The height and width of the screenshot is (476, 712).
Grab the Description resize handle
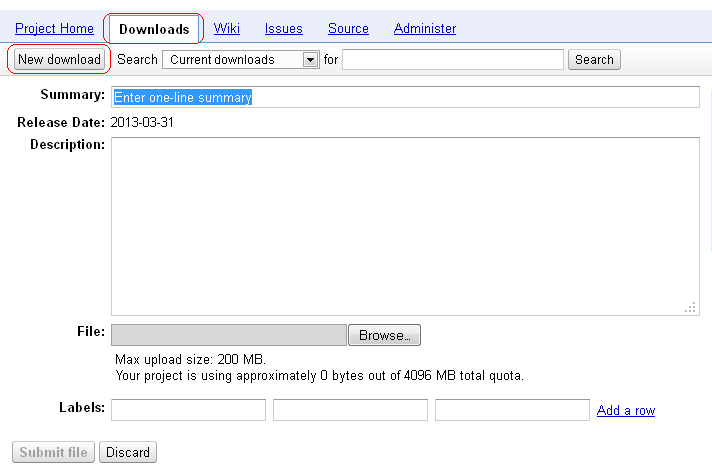pos(691,307)
